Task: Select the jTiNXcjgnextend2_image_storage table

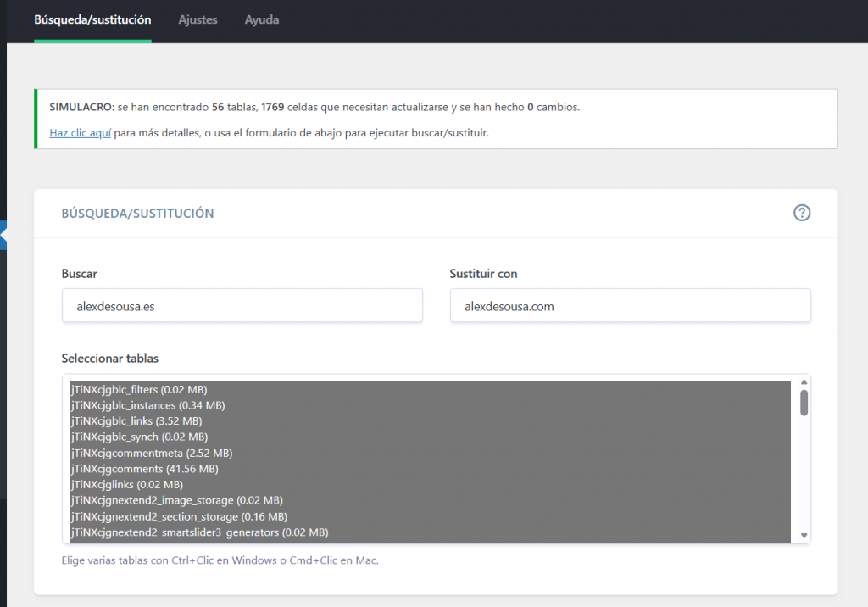Action: pos(176,500)
